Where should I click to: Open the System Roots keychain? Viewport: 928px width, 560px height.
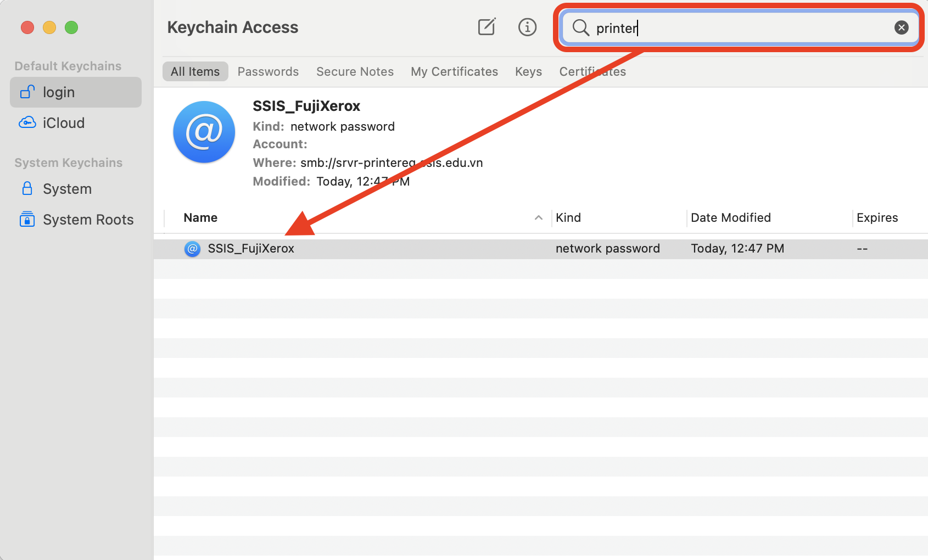point(87,220)
